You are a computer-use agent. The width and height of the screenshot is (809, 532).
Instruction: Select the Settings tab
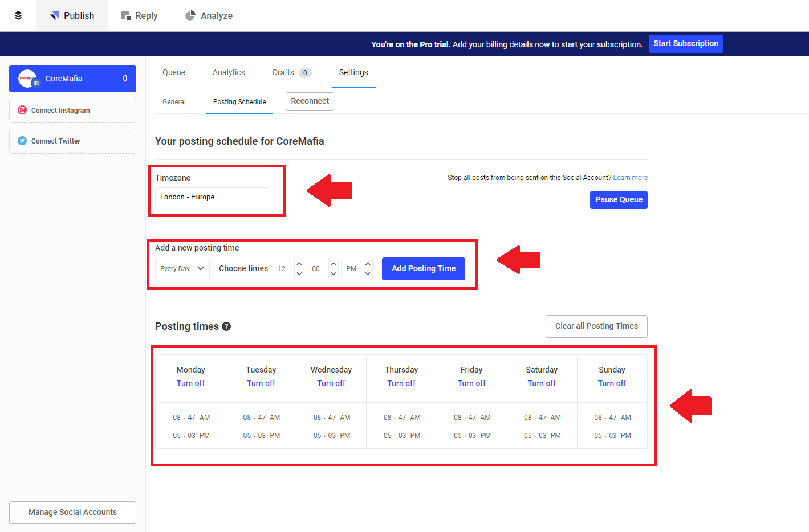coord(353,72)
